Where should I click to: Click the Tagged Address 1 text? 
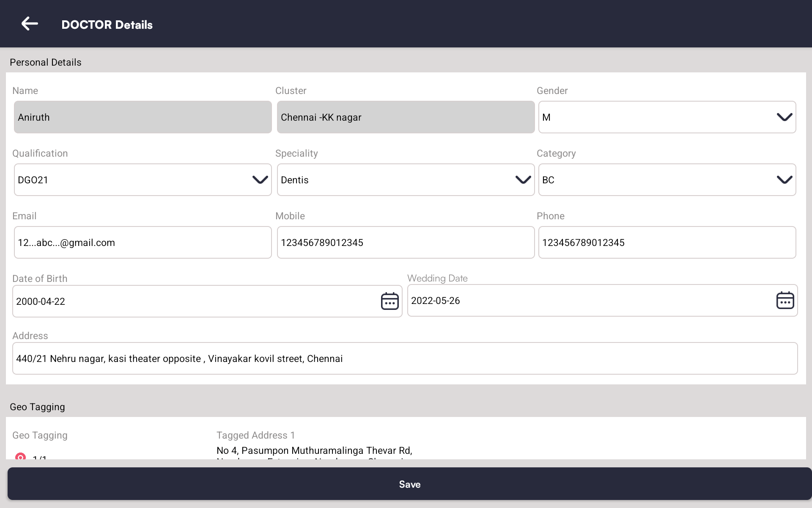click(255, 435)
